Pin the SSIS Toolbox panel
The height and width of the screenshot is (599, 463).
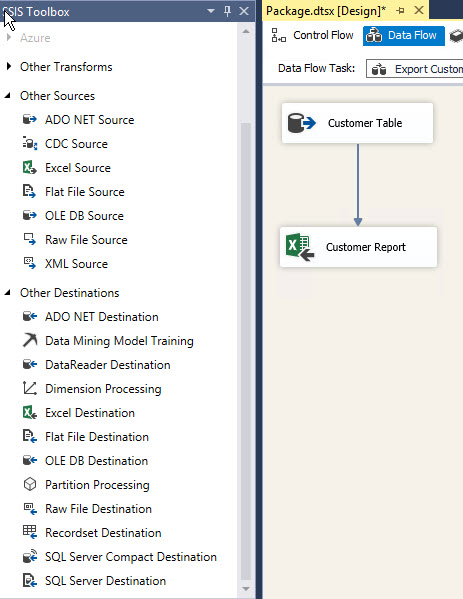click(x=227, y=11)
